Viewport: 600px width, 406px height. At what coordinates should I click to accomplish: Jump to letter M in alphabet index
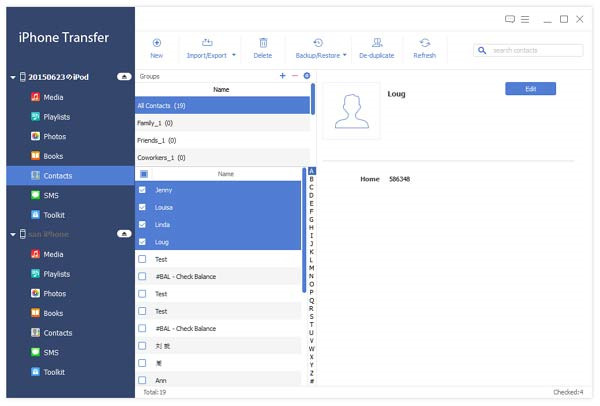tap(312, 267)
